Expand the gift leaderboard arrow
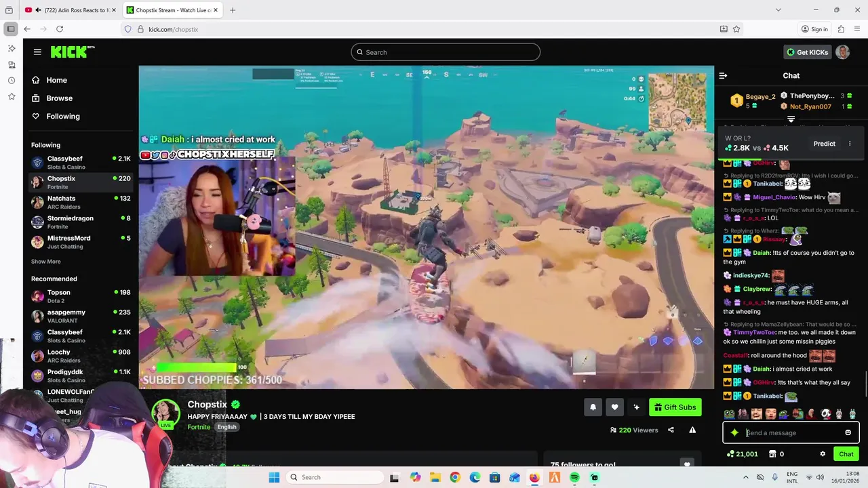 point(791,119)
